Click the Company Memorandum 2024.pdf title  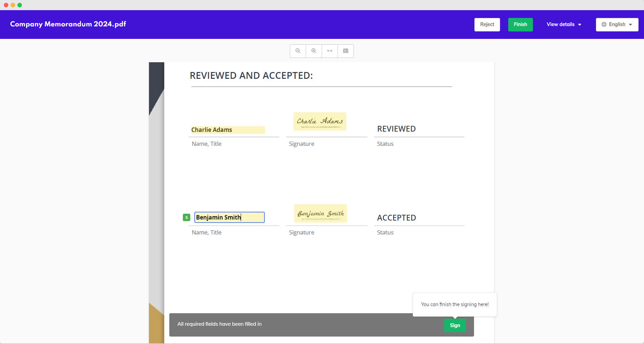(68, 24)
